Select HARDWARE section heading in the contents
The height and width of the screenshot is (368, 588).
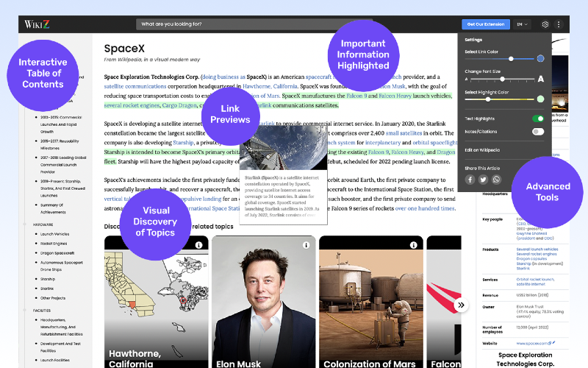43,224
